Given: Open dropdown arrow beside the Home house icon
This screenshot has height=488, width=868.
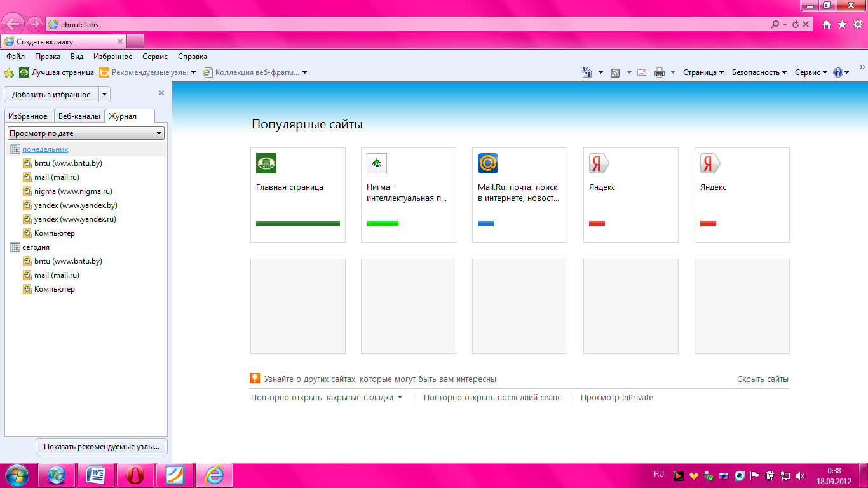Looking at the screenshot, I should tap(600, 72).
